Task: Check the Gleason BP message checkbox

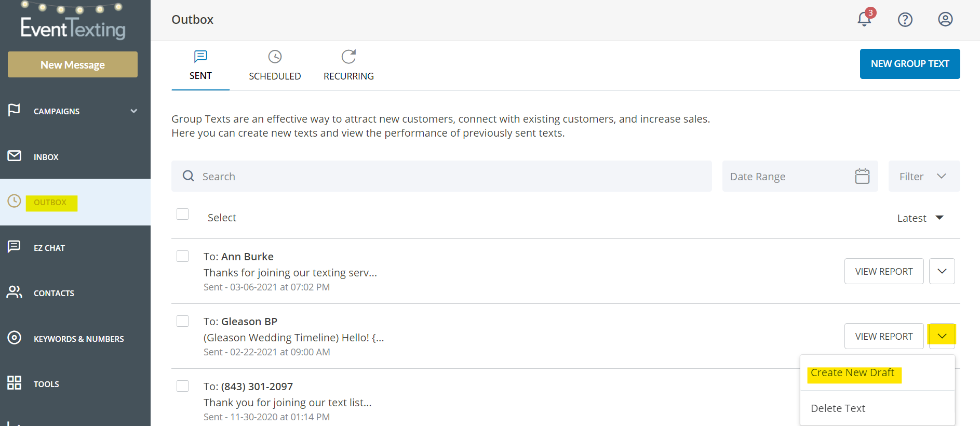Action: click(182, 321)
